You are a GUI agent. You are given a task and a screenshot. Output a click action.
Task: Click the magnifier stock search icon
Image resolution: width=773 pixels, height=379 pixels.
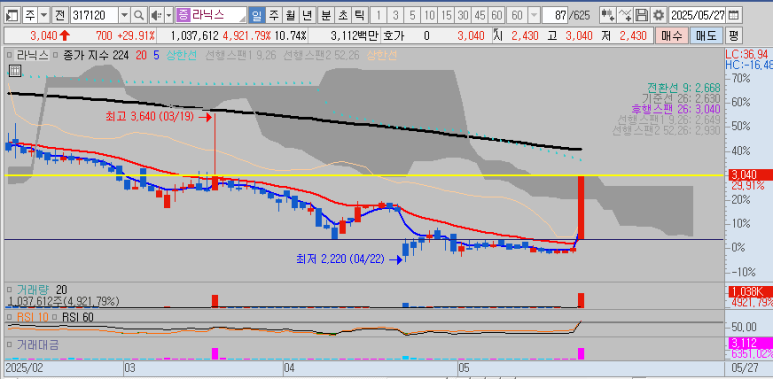click(140, 15)
